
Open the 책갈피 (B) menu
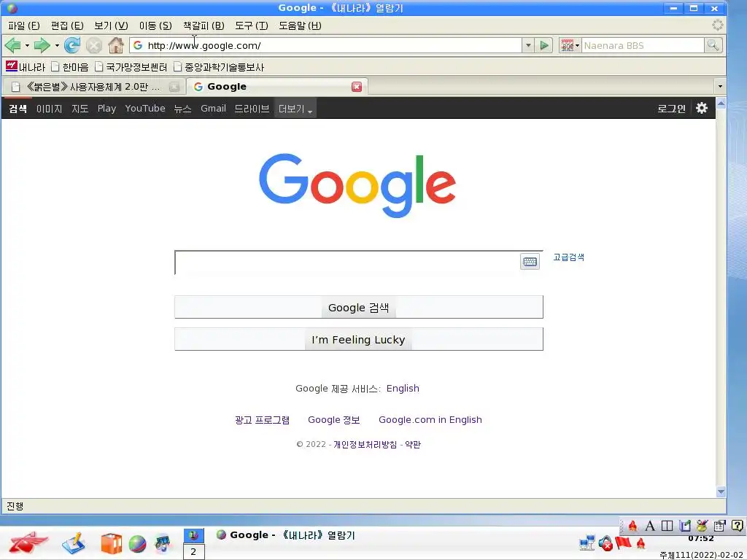tap(204, 26)
